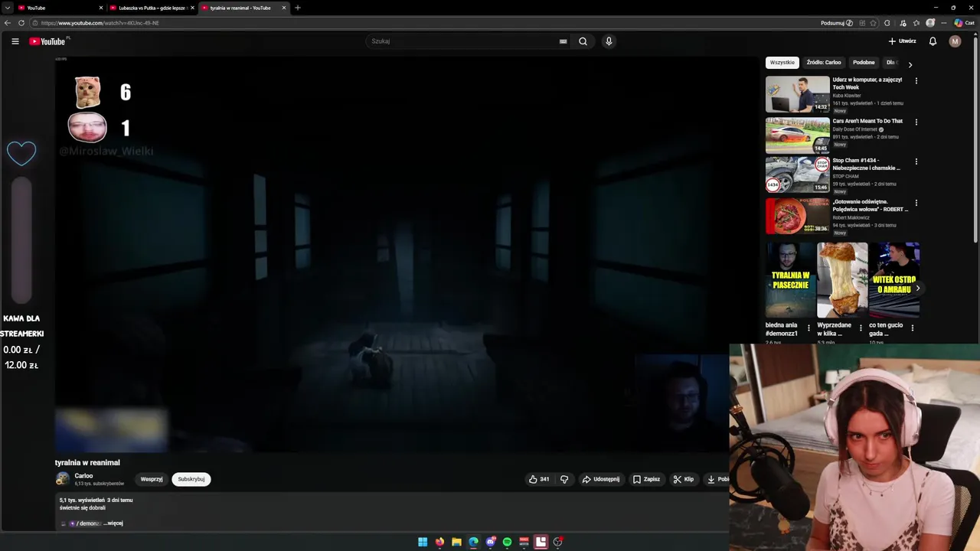Click the Podsumuj summarize button
Image resolution: width=980 pixels, height=551 pixels.
836,23
